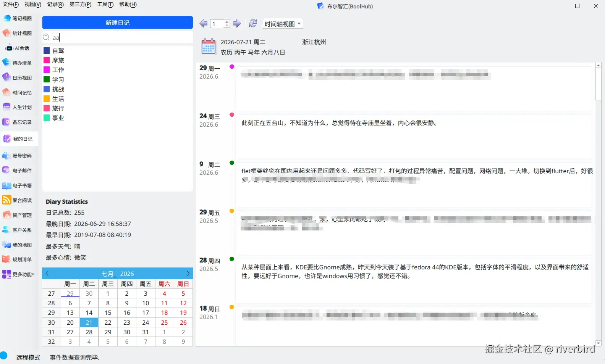Image resolution: width=605 pixels, height=364 pixels.
Task: Go to previous month in calendar
Action: click(47, 274)
